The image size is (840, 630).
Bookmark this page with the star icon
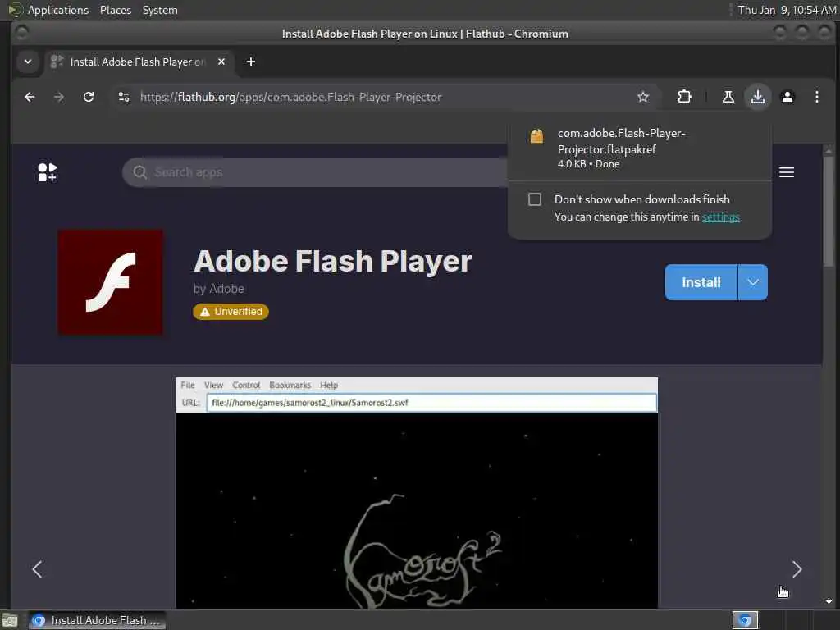(x=643, y=97)
